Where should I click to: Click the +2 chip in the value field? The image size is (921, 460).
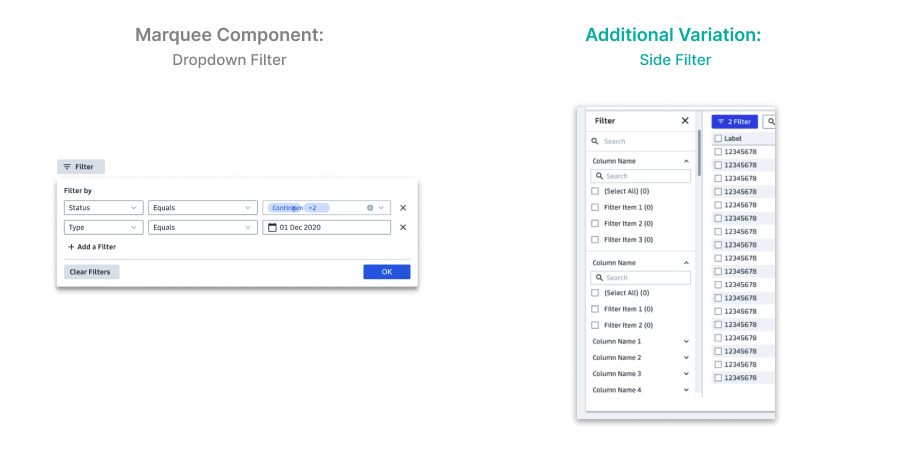[x=316, y=208]
